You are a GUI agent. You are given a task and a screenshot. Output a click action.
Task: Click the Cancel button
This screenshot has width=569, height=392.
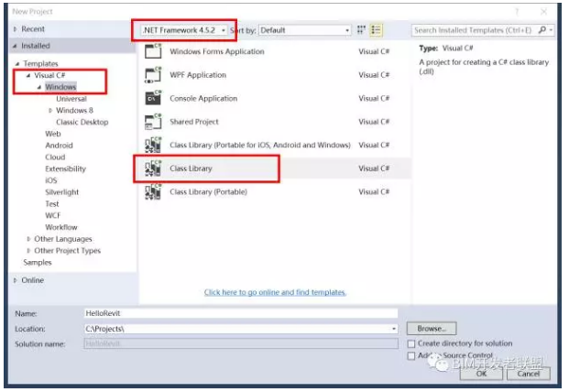[x=529, y=374]
